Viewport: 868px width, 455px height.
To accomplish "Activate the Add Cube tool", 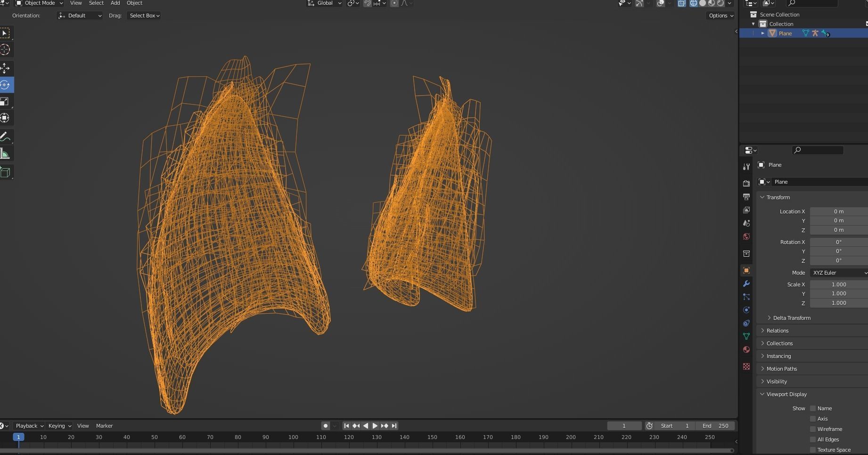I will point(5,172).
